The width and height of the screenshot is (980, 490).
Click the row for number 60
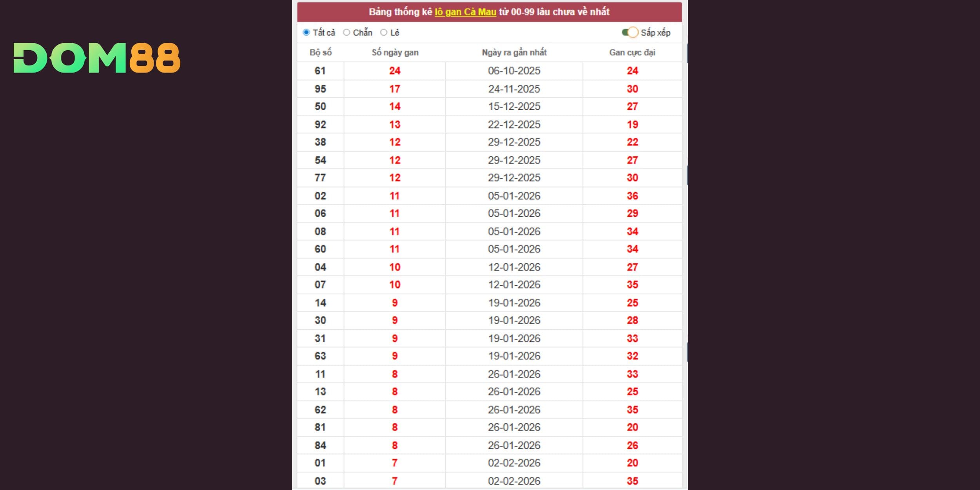click(320, 249)
